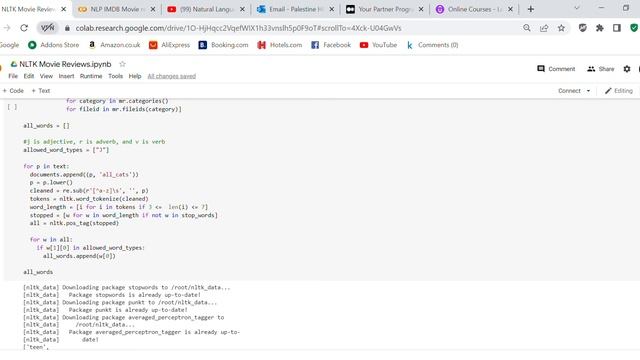Add a new Text cell
Screen dimensions: 640x360
41,91
